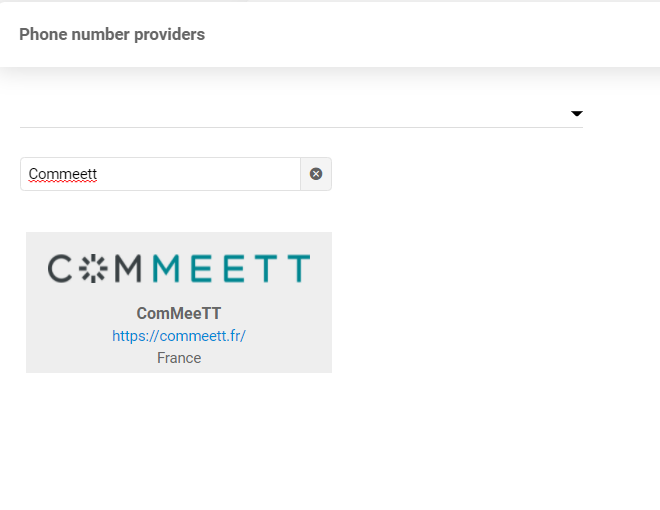
Task: Open the empty select field above search
Action: (x=301, y=114)
